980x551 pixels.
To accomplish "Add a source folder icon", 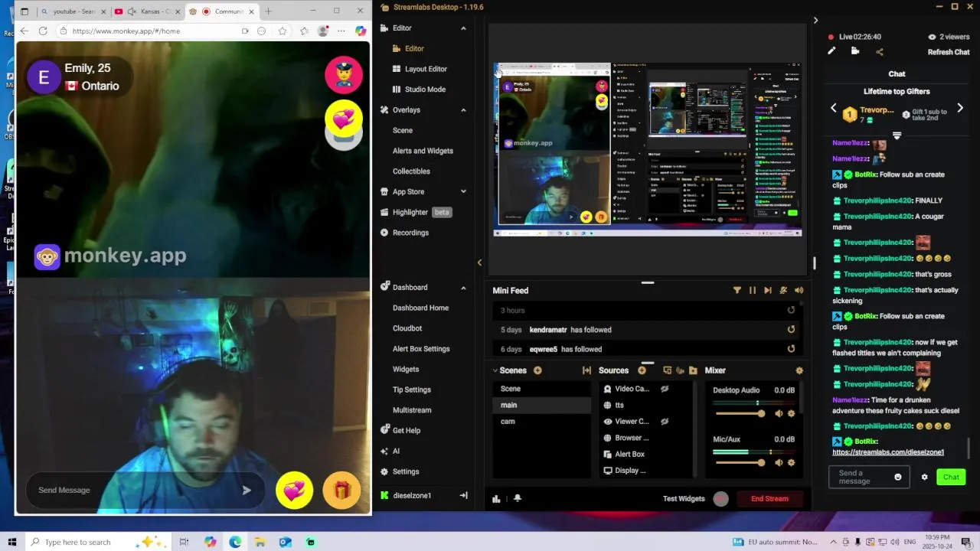I will (x=693, y=370).
